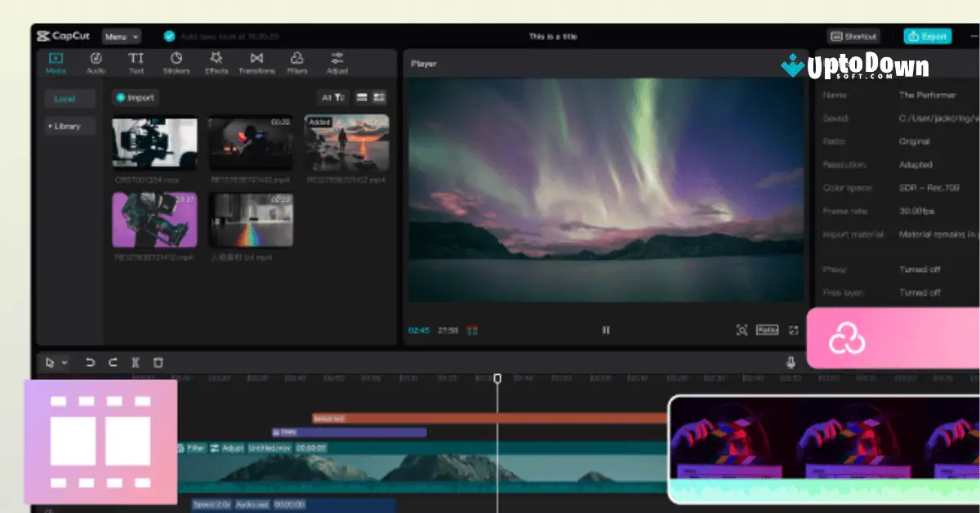Image resolution: width=980 pixels, height=513 pixels.
Task: Select the Split tool in the timeline toolbar
Action: [x=134, y=362]
